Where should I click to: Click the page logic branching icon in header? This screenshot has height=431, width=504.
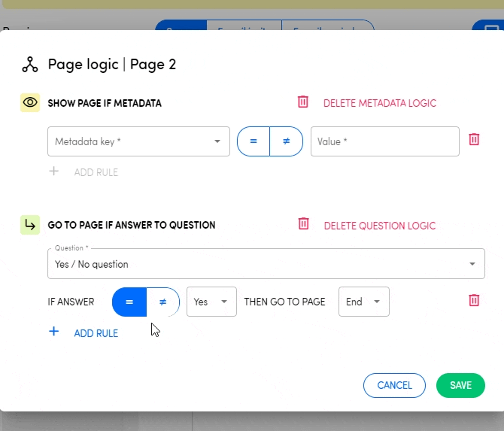(x=30, y=65)
